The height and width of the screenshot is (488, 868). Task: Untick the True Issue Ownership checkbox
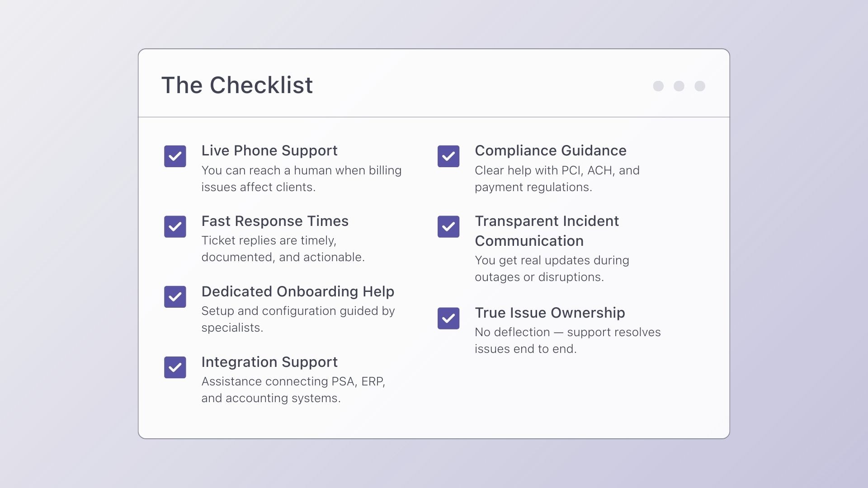click(448, 319)
